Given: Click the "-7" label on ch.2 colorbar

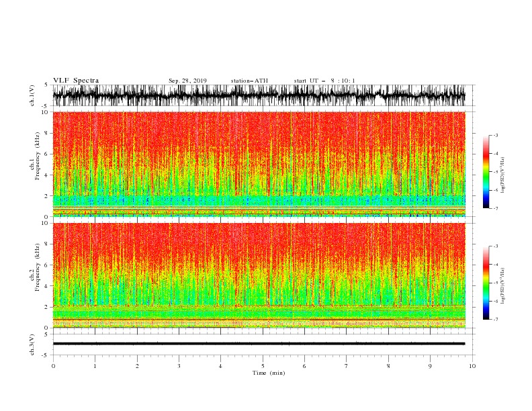Looking at the screenshot, I should [496, 320].
